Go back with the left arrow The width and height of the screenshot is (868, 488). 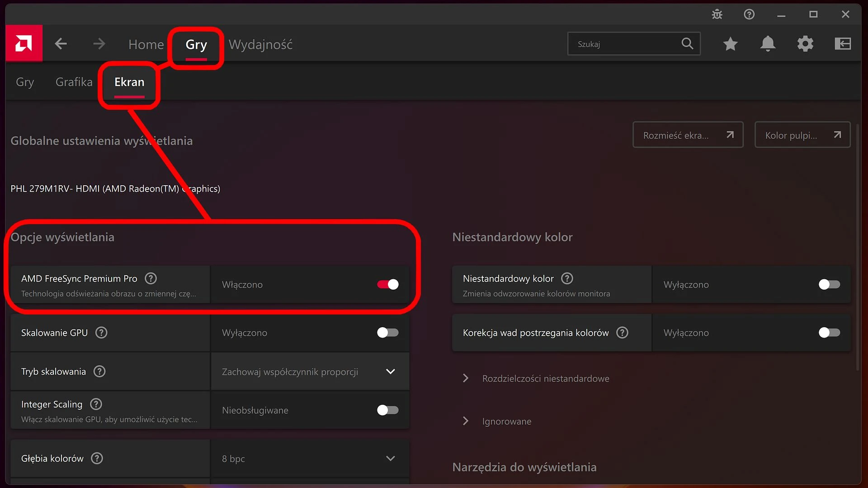pos(61,44)
